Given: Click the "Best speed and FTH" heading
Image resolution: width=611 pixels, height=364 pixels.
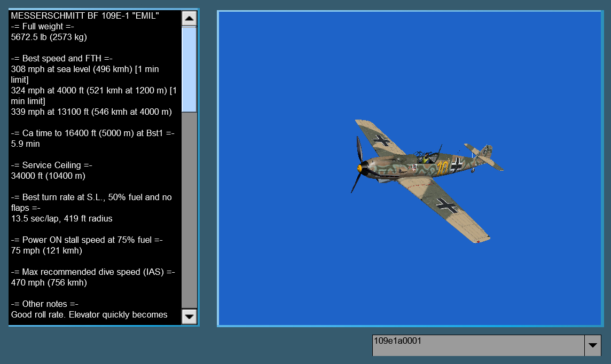Looking at the screenshot, I should pos(61,59).
